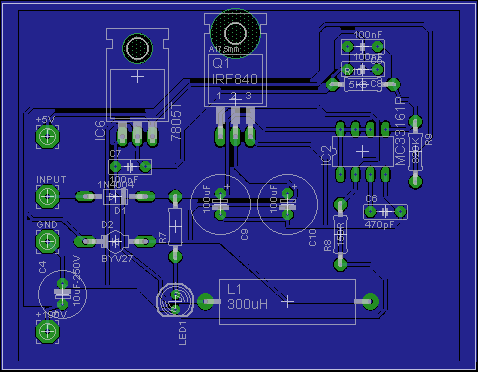This screenshot has width=478, height=372.
Task: Select the 7805T regulator mounting hole
Action: pos(137,49)
